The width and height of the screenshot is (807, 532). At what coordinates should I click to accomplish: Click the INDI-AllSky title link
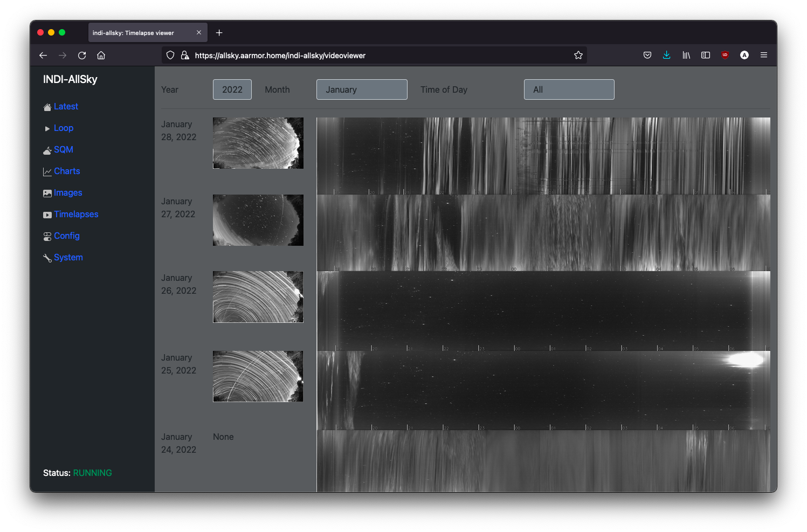(70, 79)
